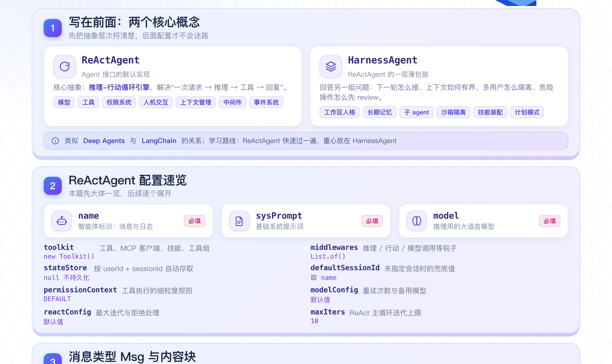Select the 长期记忆 tag
612x364 pixels.
click(x=380, y=112)
